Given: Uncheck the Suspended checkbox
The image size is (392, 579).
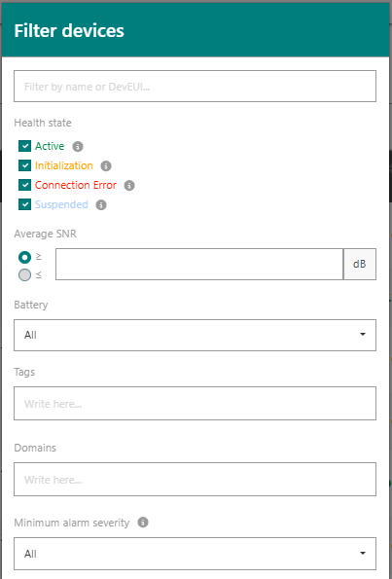Looking at the screenshot, I should point(24,204).
